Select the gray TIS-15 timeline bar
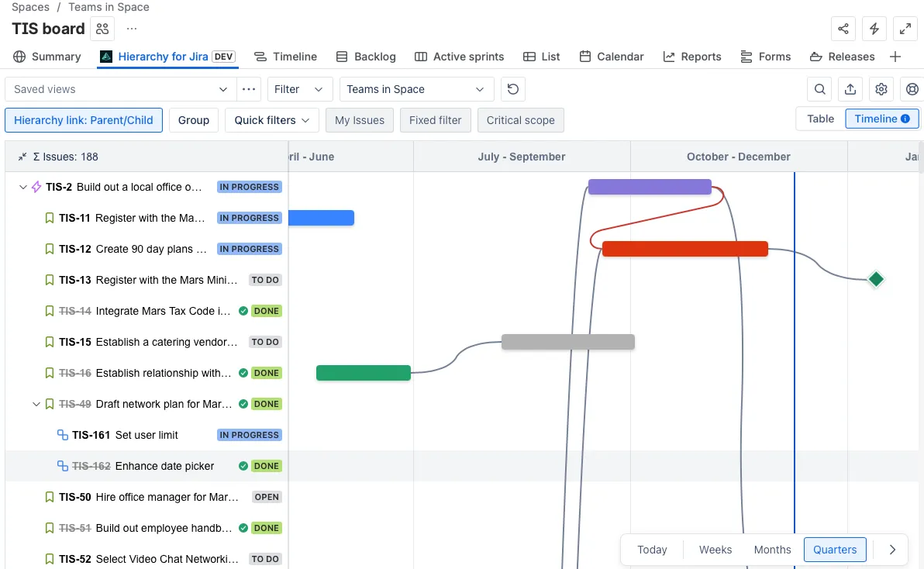Viewport: 924px width, 569px height. pos(568,342)
